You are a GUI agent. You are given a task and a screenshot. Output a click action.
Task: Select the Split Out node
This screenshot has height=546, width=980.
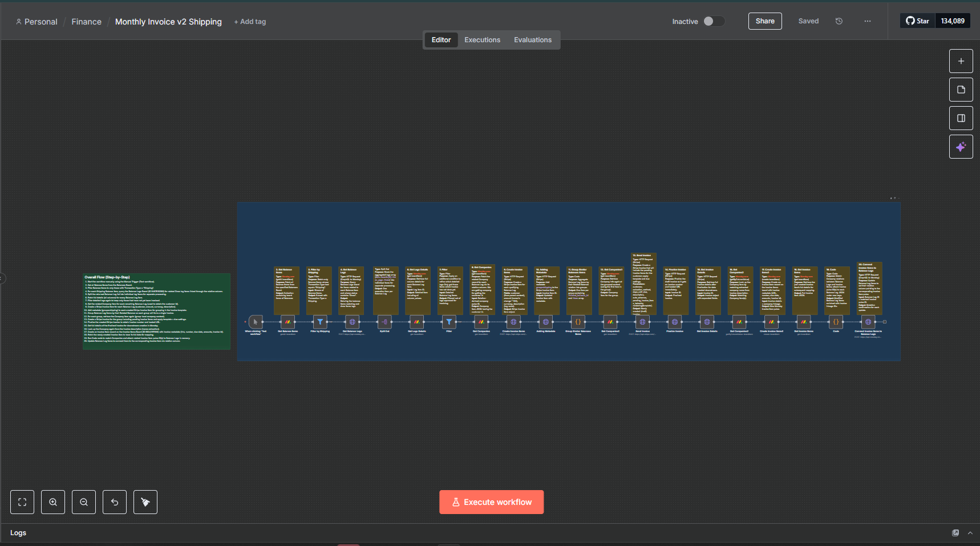[x=384, y=322]
